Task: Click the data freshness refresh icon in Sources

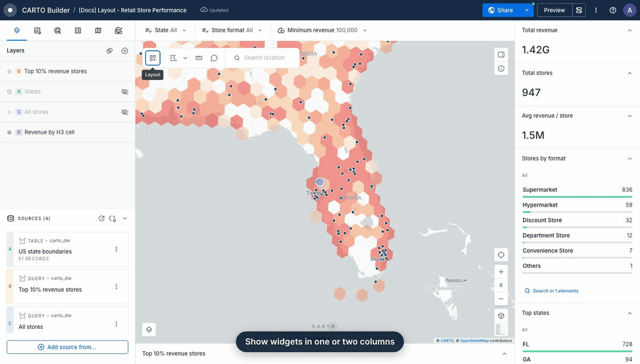Action: (x=102, y=218)
